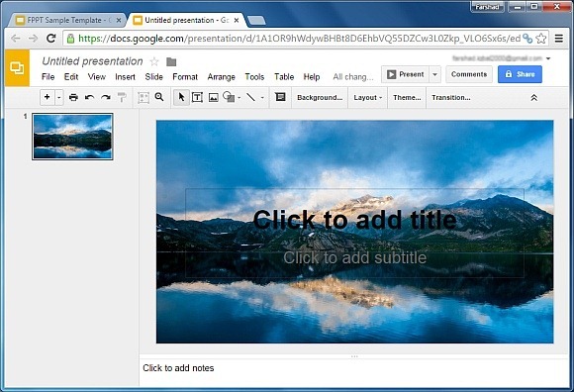Click the blue Share button
The image size is (574, 392).
(520, 74)
